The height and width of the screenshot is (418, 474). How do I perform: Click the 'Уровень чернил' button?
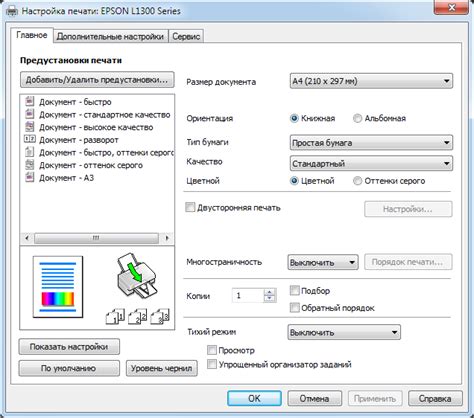[x=161, y=368]
